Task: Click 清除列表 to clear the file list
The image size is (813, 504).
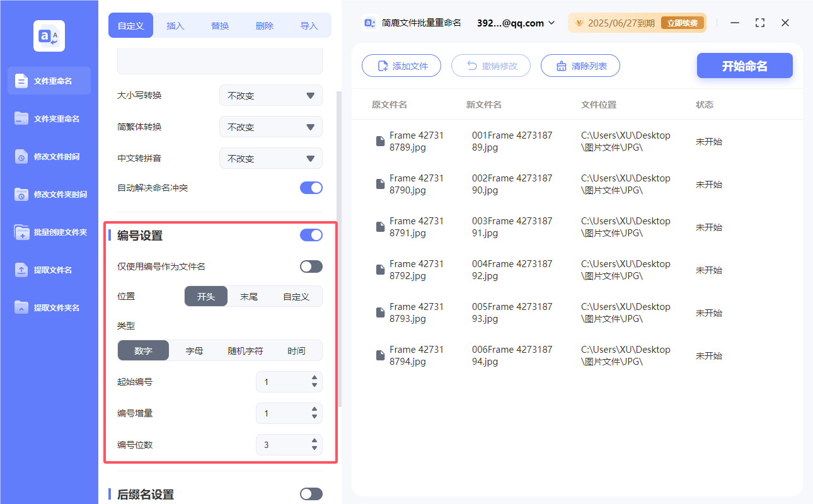Action: coord(580,66)
